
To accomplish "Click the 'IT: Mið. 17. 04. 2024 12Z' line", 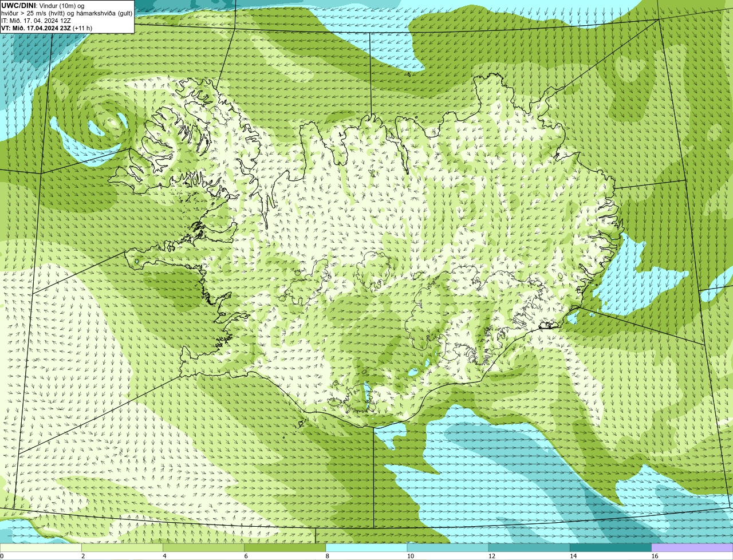I will (37, 21).
